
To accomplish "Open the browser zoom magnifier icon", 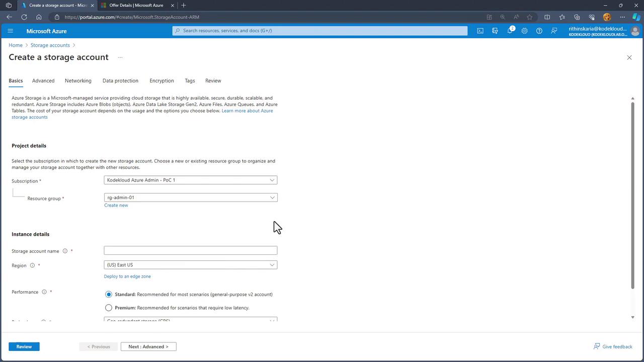I will point(503,17).
